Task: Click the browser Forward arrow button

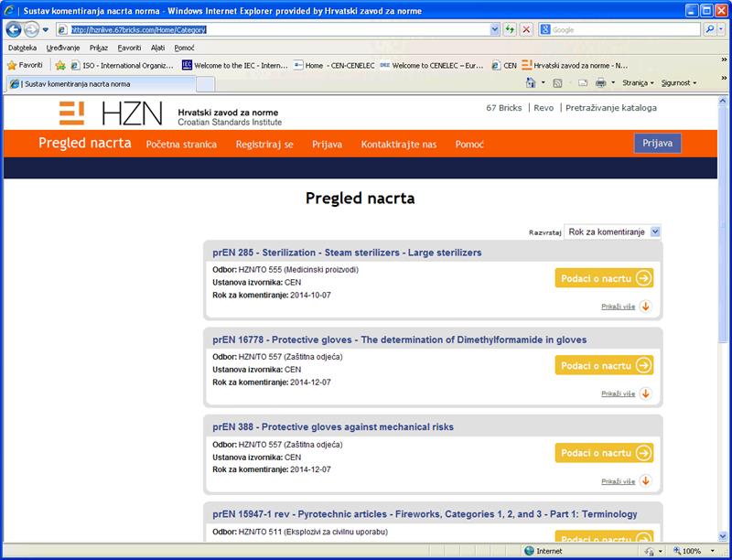Action: (x=31, y=30)
